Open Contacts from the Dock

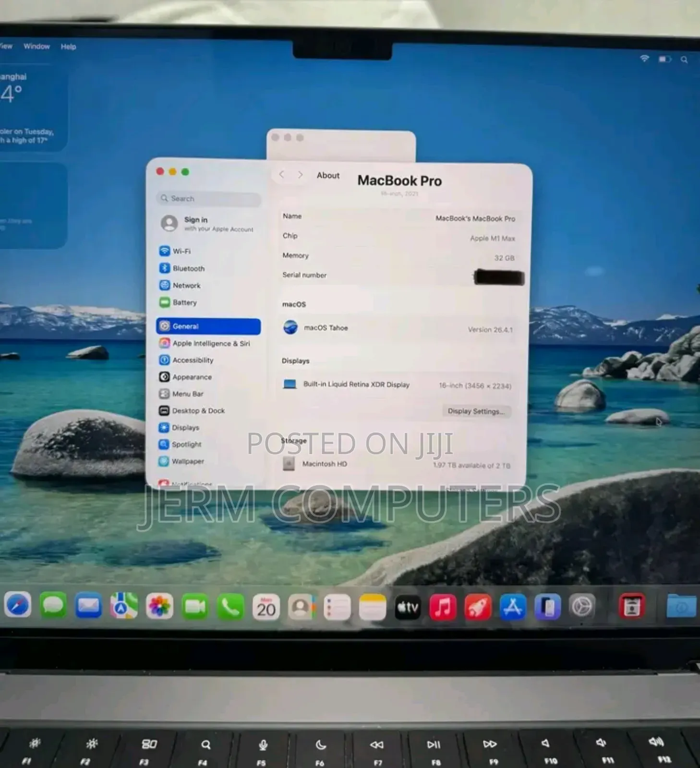(x=302, y=608)
